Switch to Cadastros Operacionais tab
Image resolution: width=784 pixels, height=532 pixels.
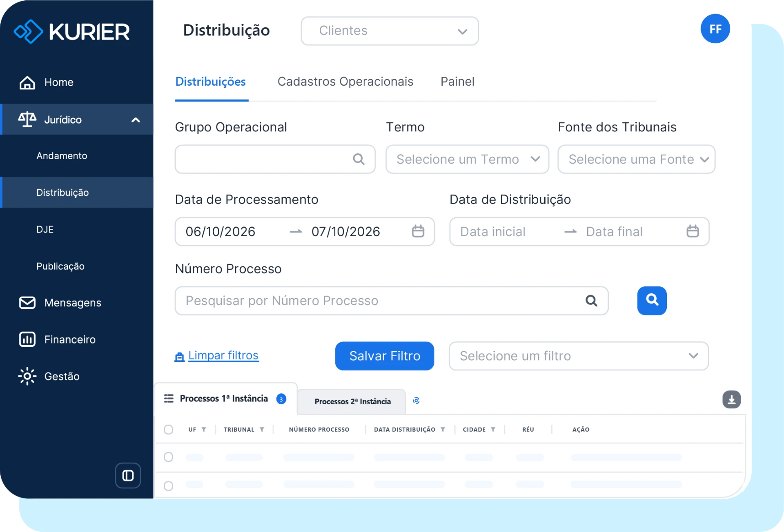[345, 82]
